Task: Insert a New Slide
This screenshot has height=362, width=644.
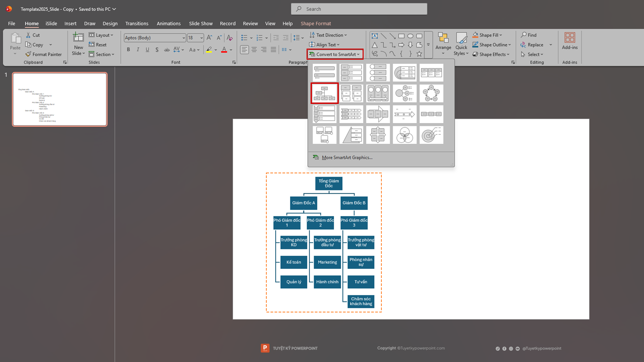Action: click(78, 44)
